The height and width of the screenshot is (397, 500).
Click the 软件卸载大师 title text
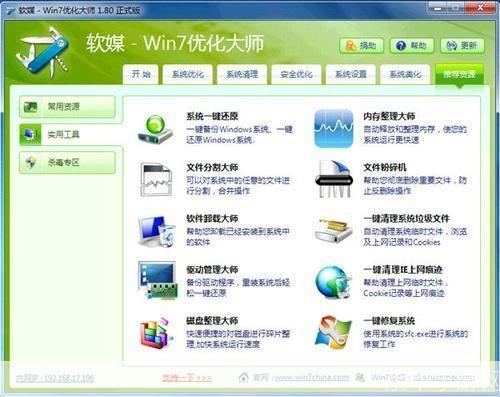[212, 219]
